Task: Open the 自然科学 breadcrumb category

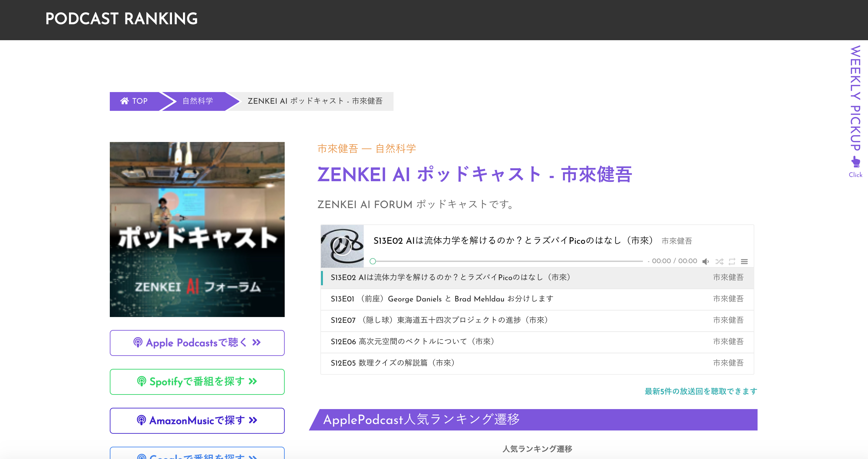Action: point(198,101)
